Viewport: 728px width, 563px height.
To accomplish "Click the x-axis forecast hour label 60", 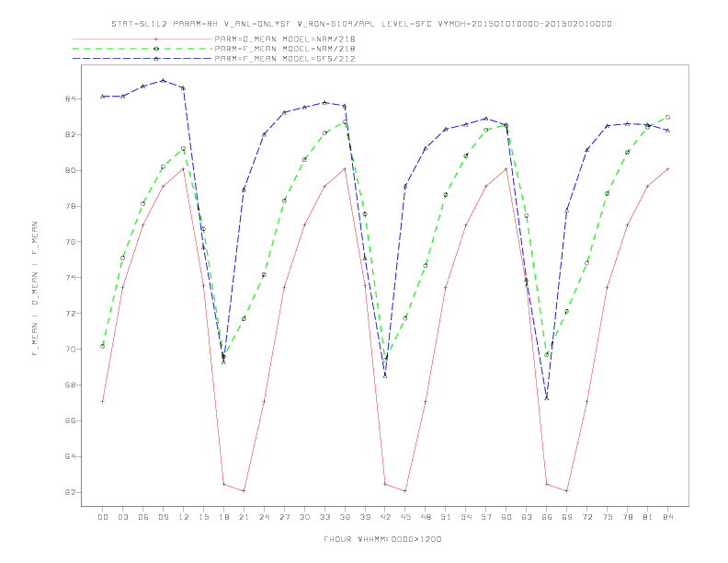I will (506, 517).
